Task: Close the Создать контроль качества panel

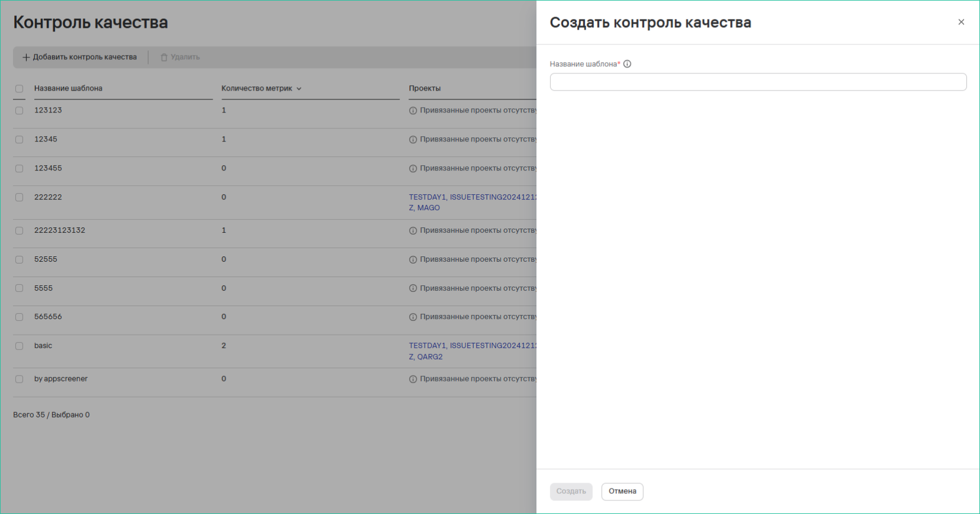Action: (960, 23)
